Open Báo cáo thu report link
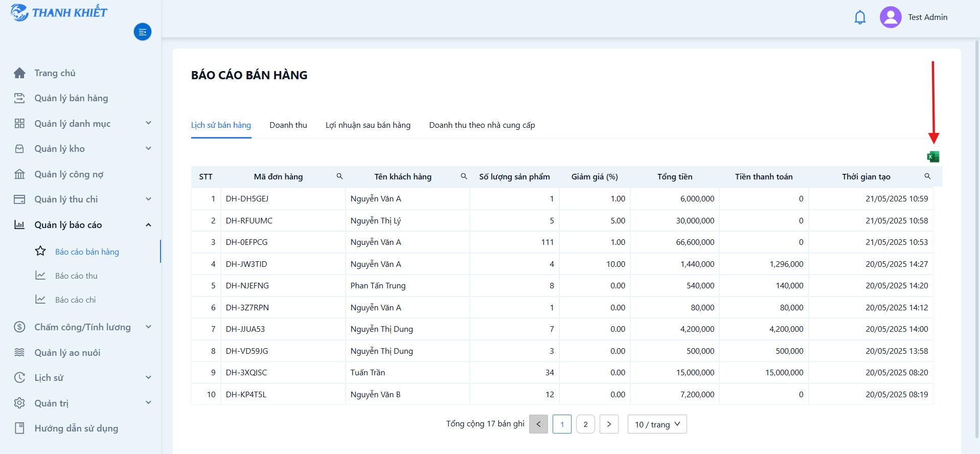The height and width of the screenshot is (454, 980). pyautogui.click(x=76, y=276)
